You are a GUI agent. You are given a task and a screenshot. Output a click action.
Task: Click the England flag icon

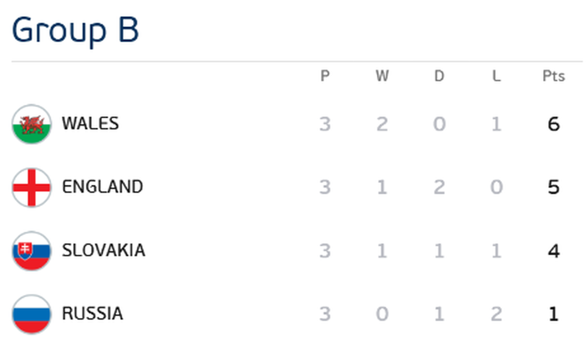31,187
